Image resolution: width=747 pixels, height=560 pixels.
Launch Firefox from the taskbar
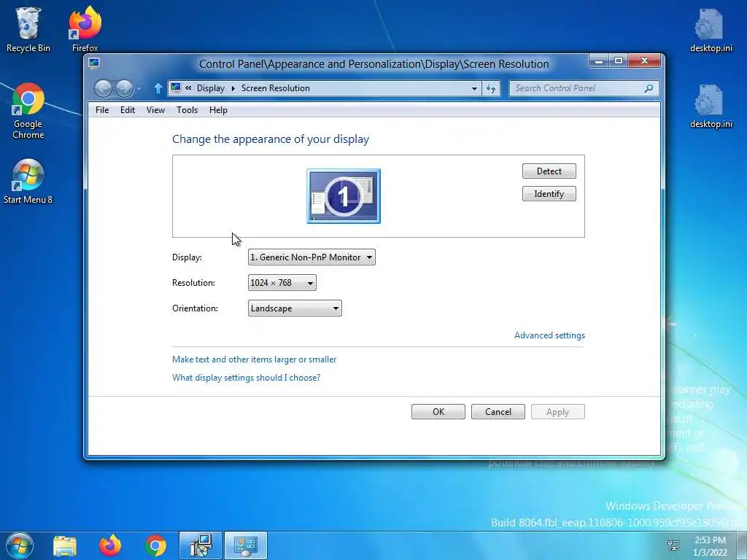110,545
